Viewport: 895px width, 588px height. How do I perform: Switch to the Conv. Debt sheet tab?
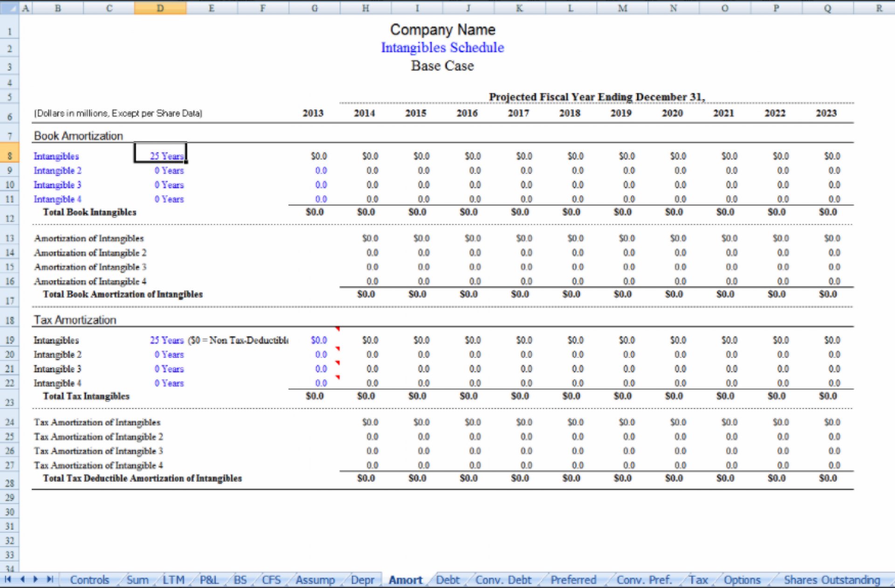[x=503, y=580]
